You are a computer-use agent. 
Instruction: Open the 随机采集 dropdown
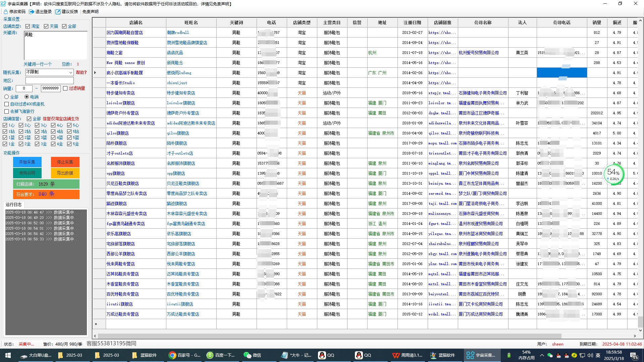[50, 72]
